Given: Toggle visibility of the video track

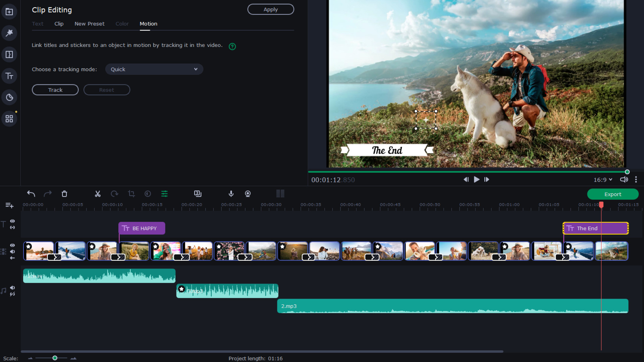Looking at the screenshot, I should tap(12, 245).
